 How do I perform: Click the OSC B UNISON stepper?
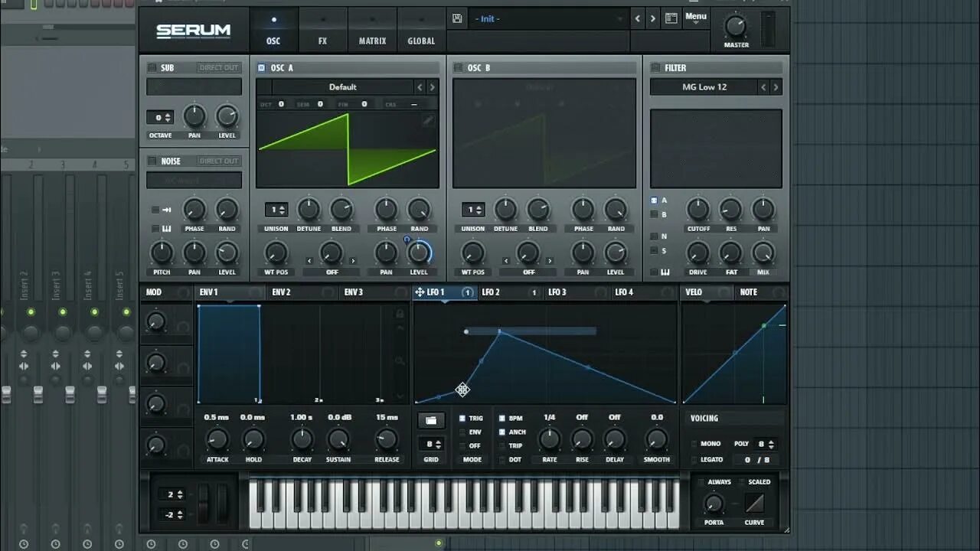coord(473,210)
